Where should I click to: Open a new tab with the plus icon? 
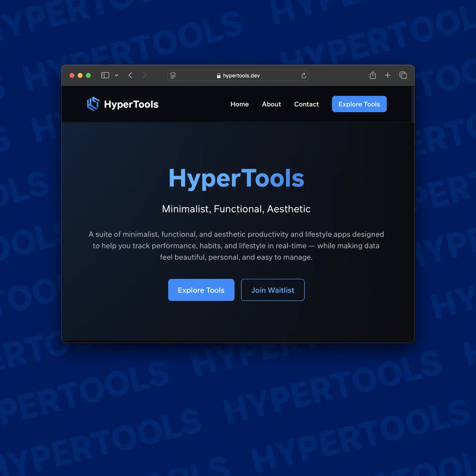pos(388,75)
